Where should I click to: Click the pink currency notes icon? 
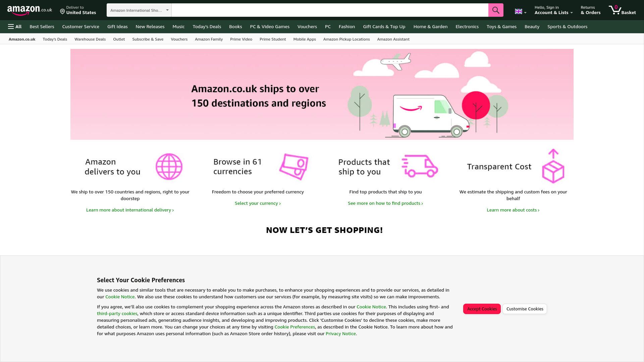(x=294, y=167)
